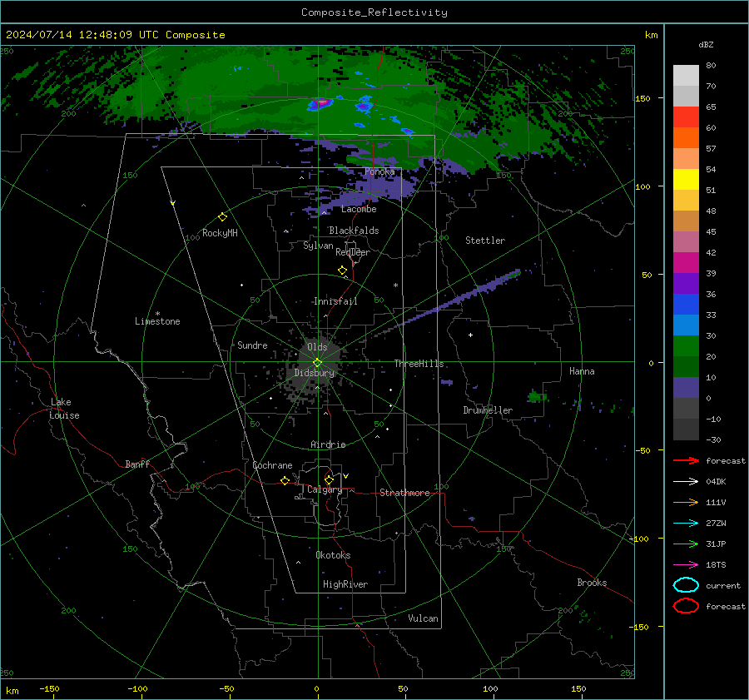This screenshot has height=700, width=749.
Task: Click the Blackfalds city label
Action: click(x=354, y=231)
